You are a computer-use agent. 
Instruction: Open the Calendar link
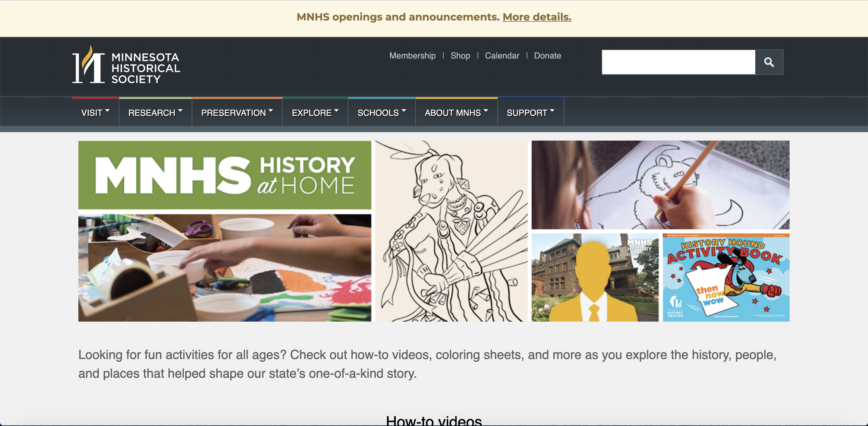(x=502, y=56)
